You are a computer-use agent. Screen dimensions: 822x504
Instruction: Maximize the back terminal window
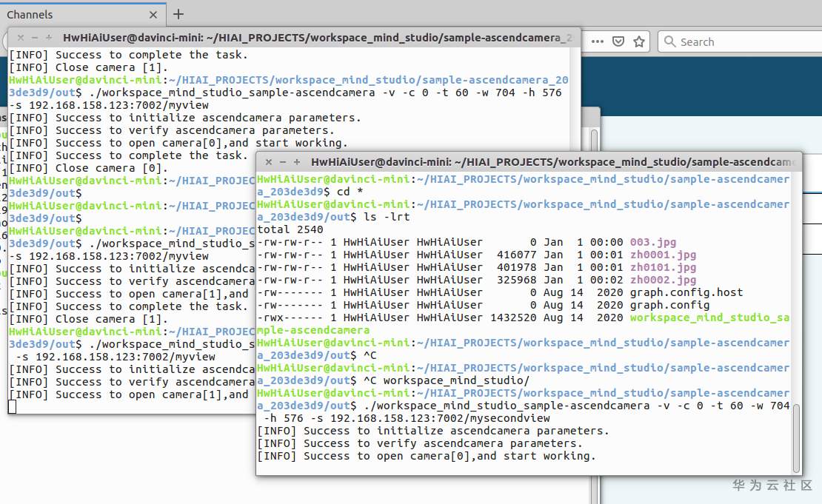(49, 38)
